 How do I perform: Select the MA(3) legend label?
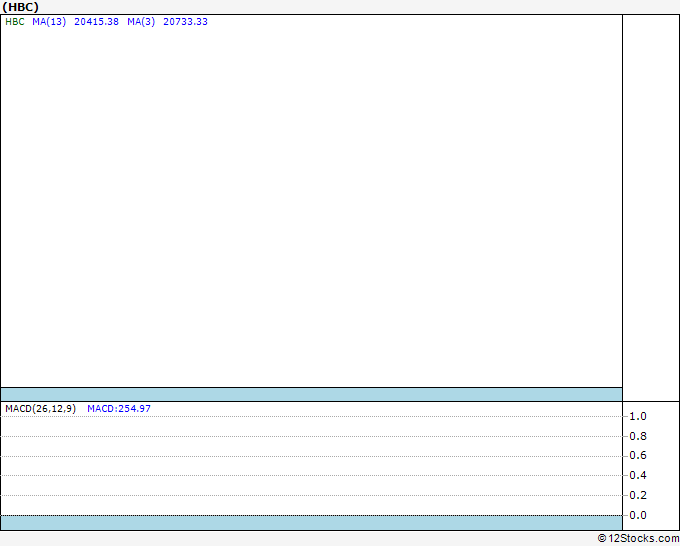point(141,22)
